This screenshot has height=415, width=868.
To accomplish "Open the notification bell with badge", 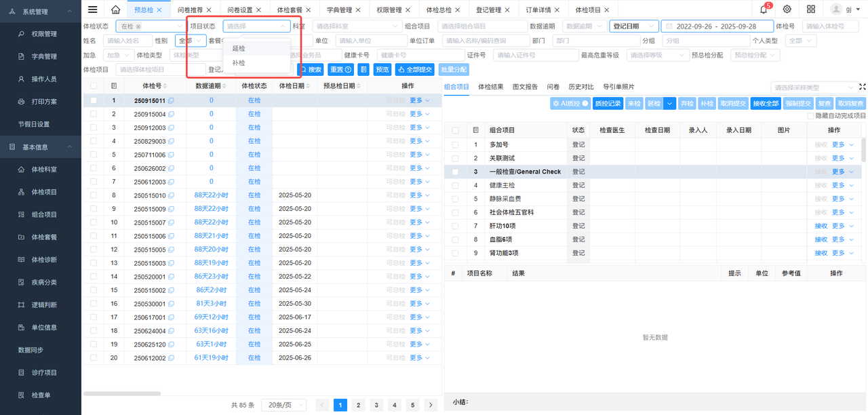I will click(764, 9).
